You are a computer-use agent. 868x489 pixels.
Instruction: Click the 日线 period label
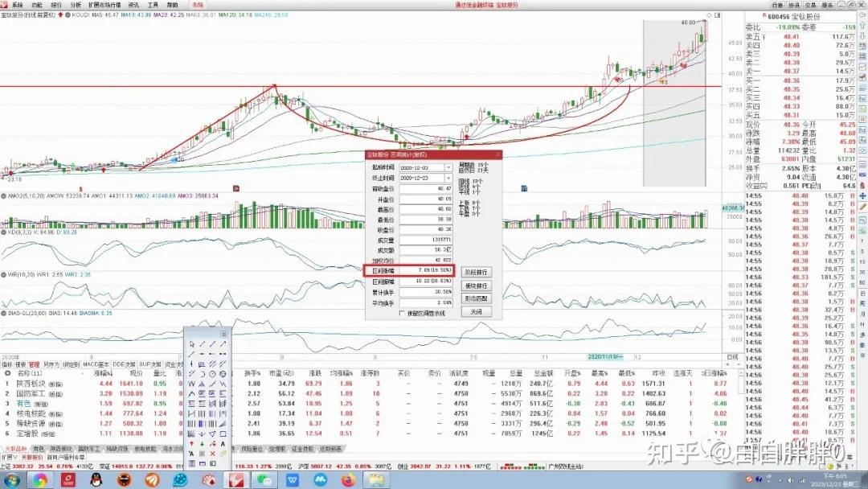click(732, 357)
